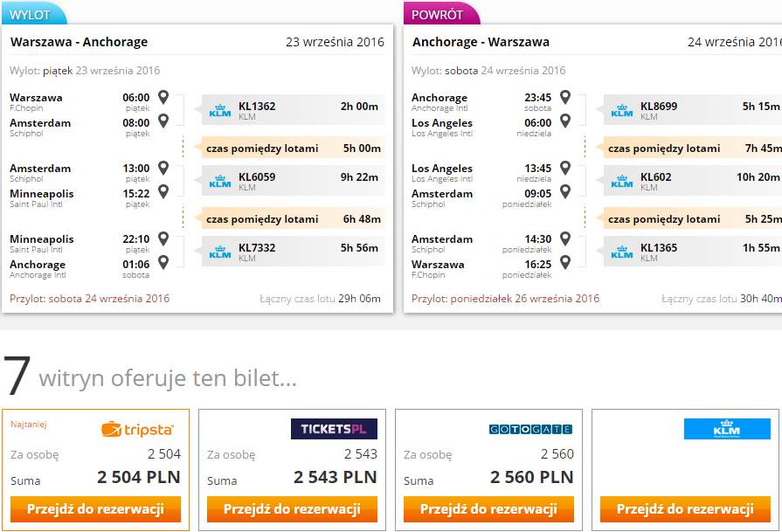Screen dimensions: 782x532
Task: Click the KLM logo next to flight KL8699
Action: [x=622, y=110]
